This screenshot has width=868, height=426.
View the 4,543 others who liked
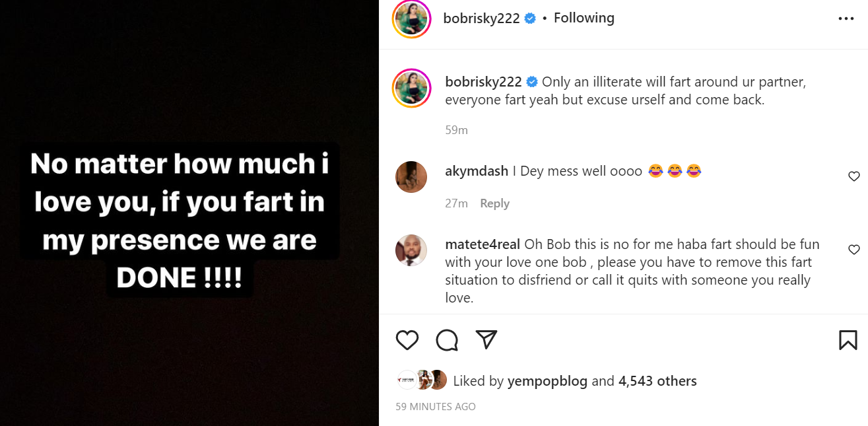pos(657,381)
